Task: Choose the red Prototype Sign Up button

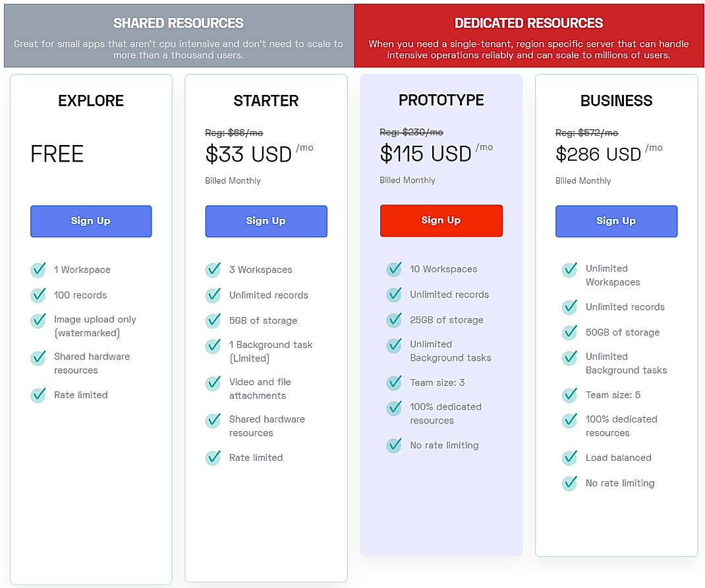Action: pos(441,220)
